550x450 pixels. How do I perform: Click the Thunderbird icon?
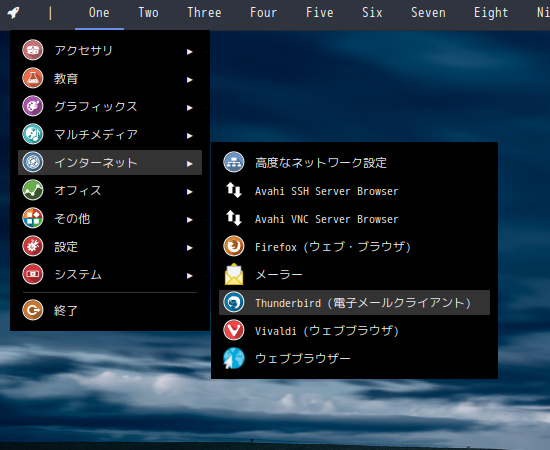234,302
